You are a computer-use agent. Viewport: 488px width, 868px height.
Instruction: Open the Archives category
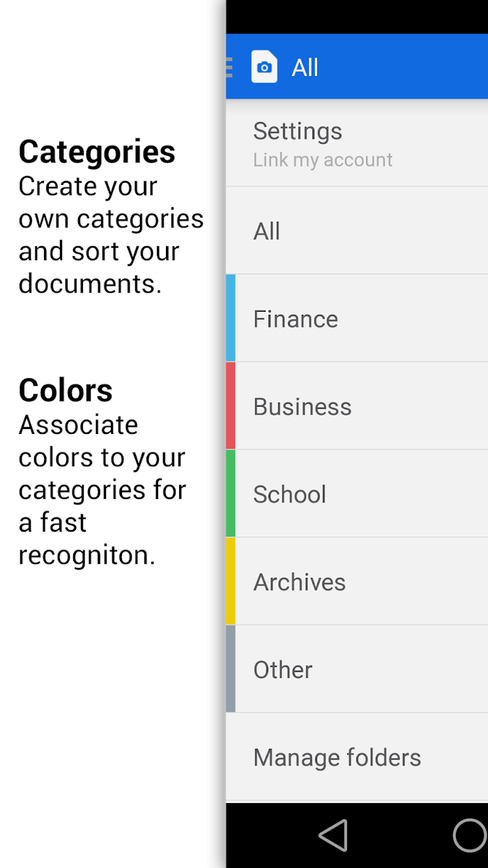click(299, 582)
